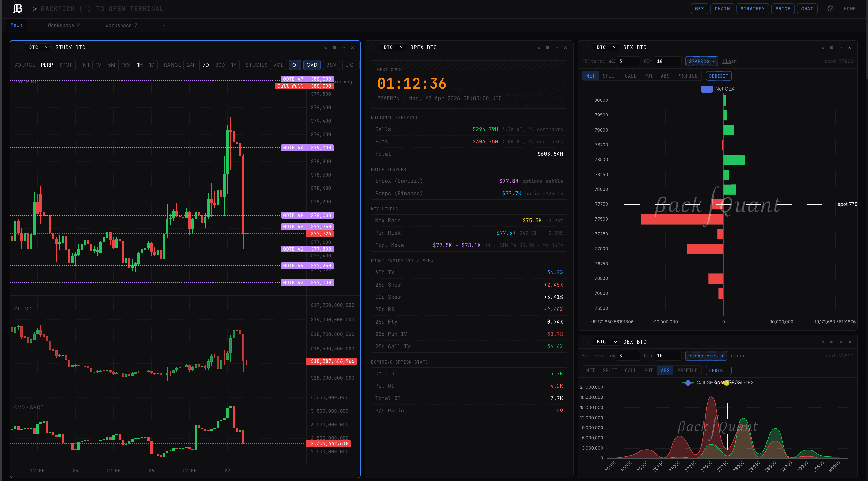This screenshot has height=481, width=868.
Task: Expand the 27APR26 expiry dropdown
Action: point(702,61)
